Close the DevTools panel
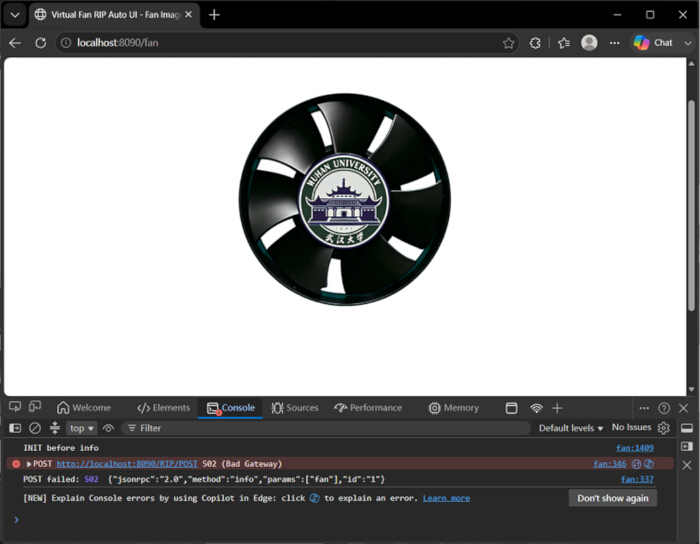Viewport: 700px width, 544px height. tap(683, 408)
